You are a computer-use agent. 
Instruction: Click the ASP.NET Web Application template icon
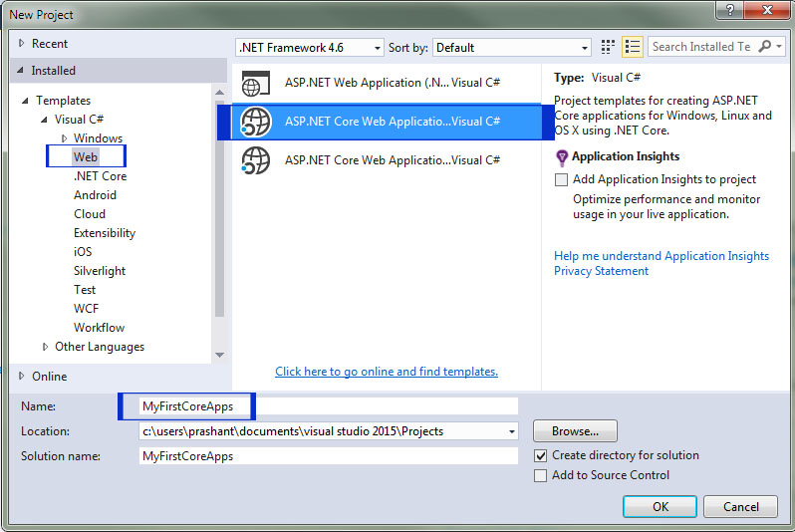[255, 83]
